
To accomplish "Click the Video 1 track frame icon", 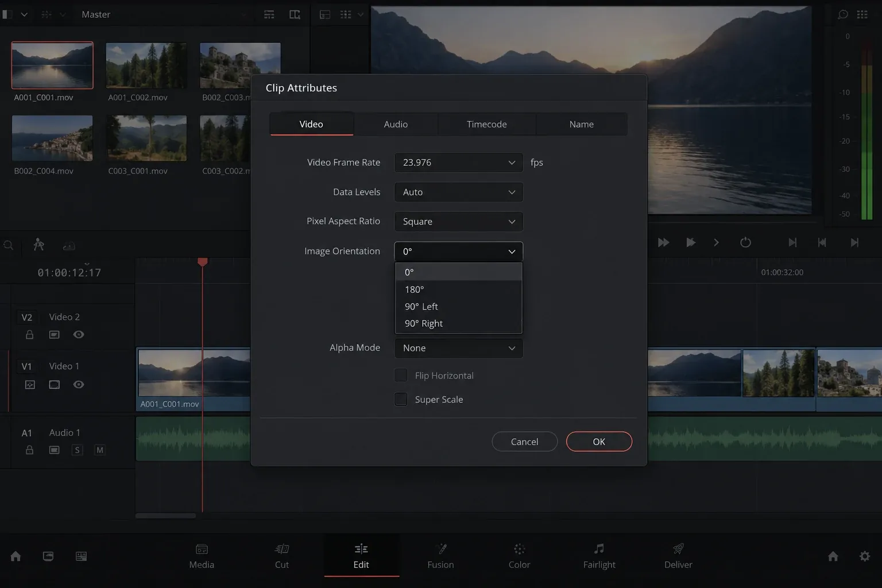I will [55, 385].
